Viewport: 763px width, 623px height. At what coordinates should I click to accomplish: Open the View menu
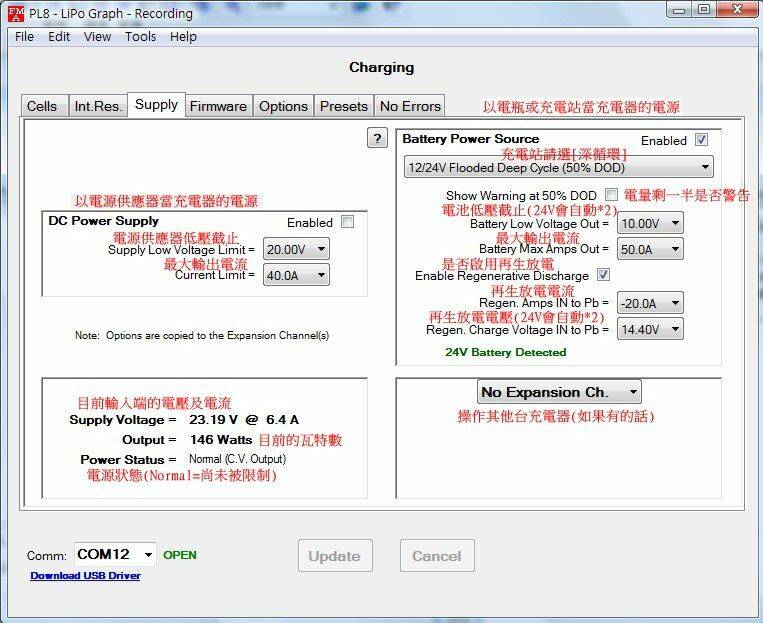[97, 37]
